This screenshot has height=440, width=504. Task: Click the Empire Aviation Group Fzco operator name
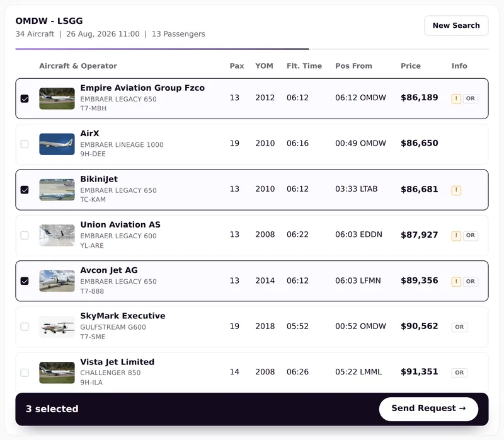142,88
